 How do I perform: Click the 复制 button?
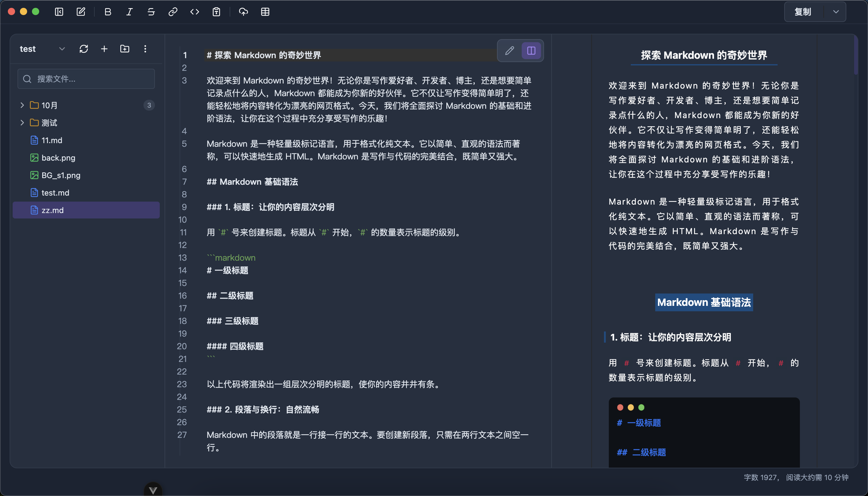click(803, 12)
